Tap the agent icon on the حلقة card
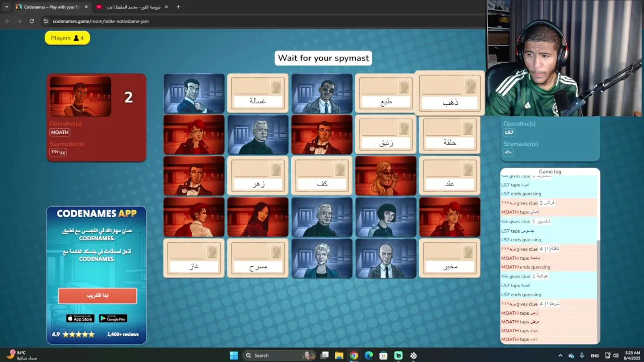Screen dimensions: 644x362 click(468, 129)
